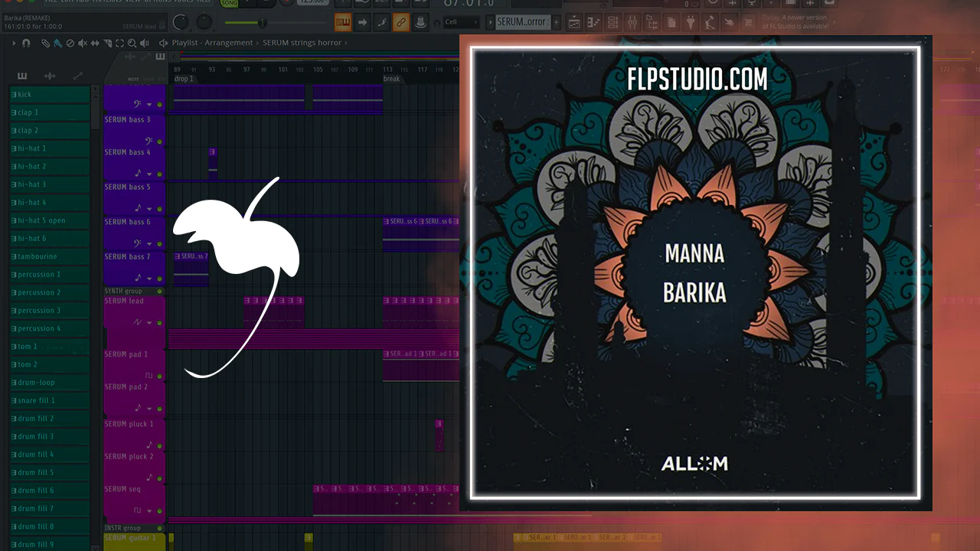980x551 pixels.
Task: Mute the SERUM pad 1 track
Action: (x=159, y=376)
